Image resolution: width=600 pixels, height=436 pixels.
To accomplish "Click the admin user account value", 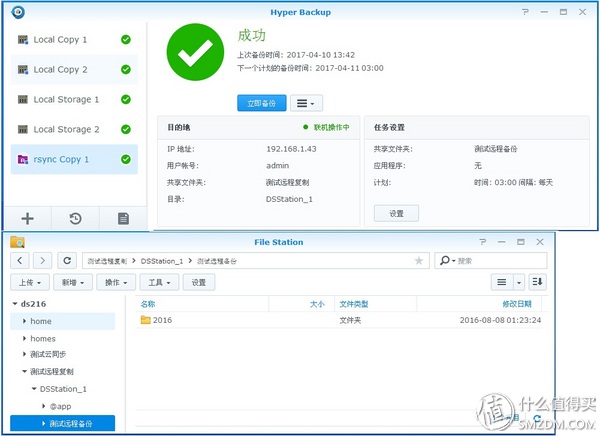I will [x=277, y=165].
